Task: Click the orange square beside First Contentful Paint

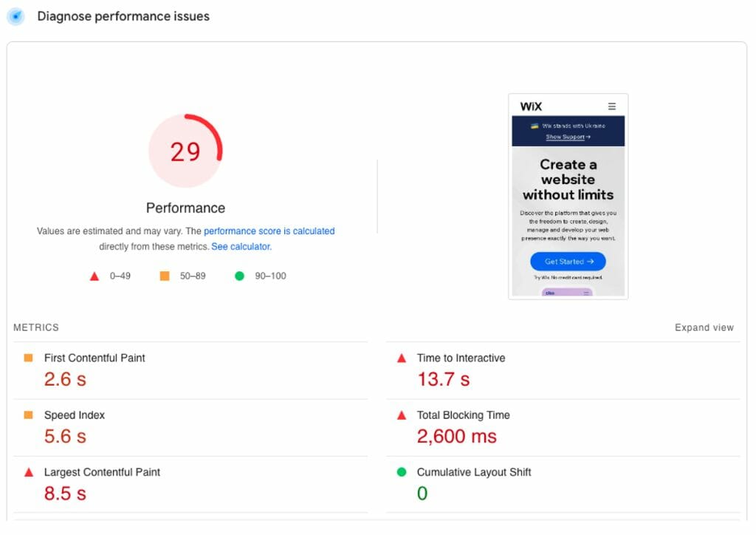Action: click(x=29, y=358)
